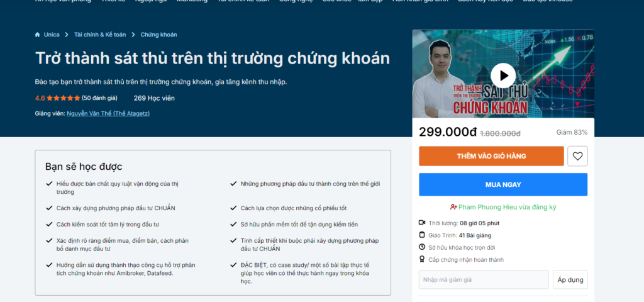Click the five-star rating icons
This screenshot has height=302, width=644.
click(64, 98)
